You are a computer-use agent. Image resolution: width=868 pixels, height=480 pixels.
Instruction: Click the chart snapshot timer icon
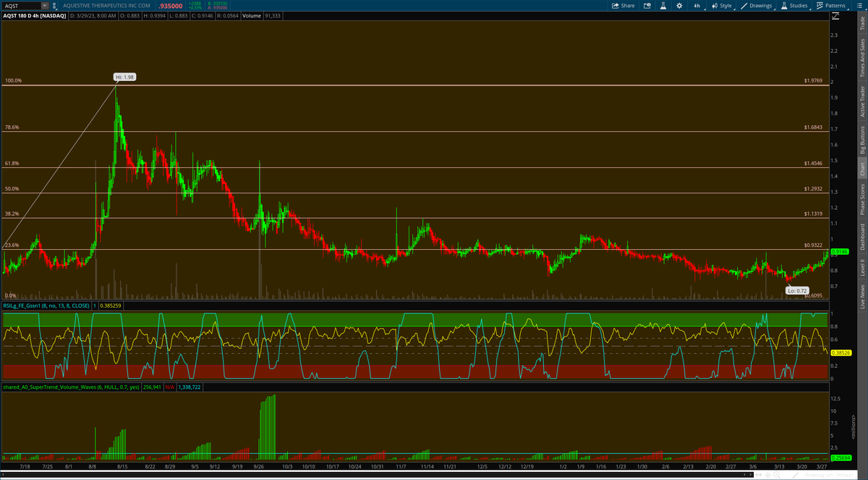647,5
